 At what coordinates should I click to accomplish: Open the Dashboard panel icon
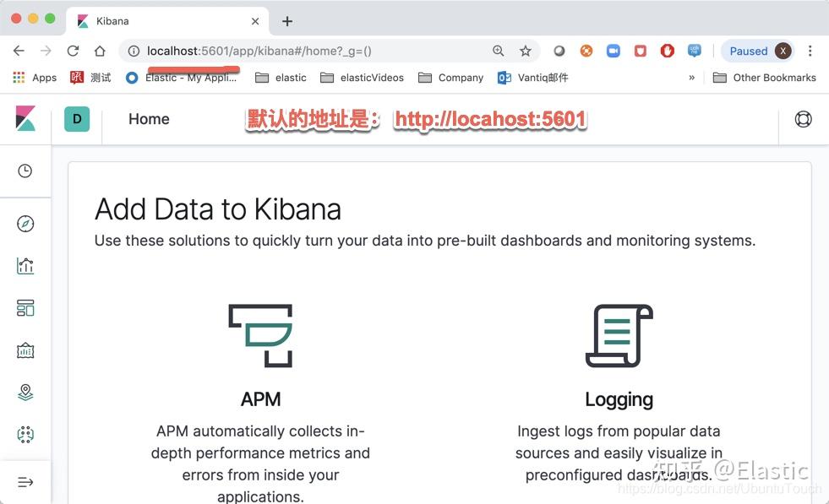pos(25,307)
